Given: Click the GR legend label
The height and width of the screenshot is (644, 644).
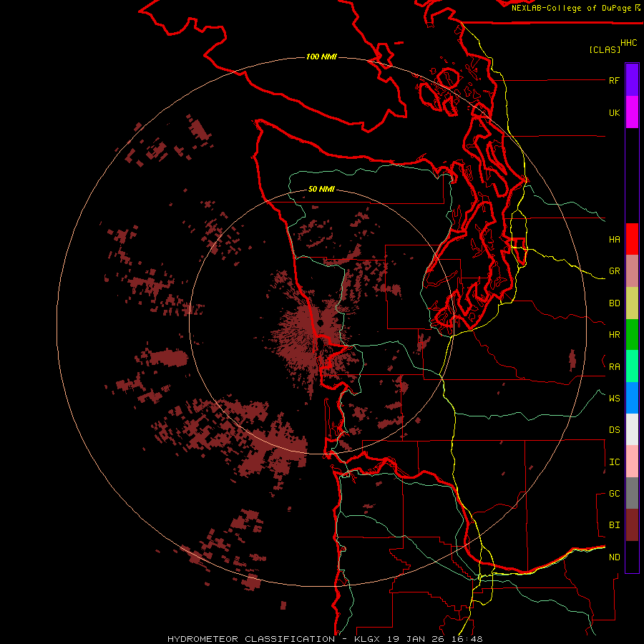Looking at the screenshot, I should coord(614,271).
